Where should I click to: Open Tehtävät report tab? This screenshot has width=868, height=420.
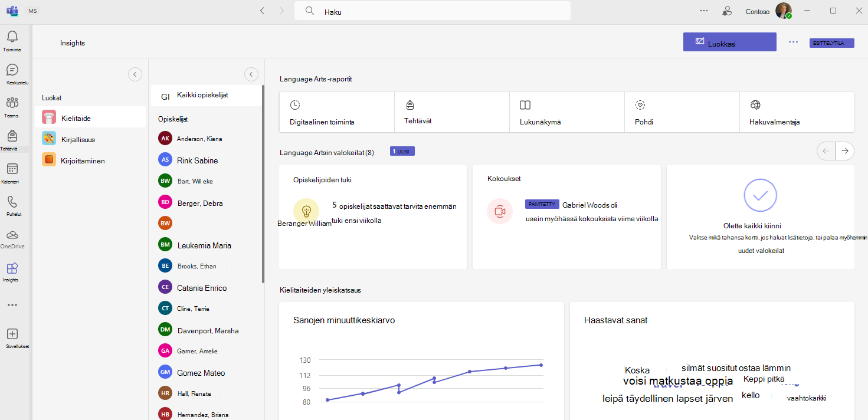[x=452, y=112]
